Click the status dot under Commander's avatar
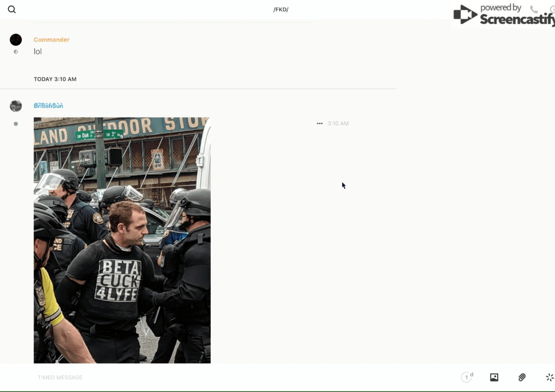 16,52
